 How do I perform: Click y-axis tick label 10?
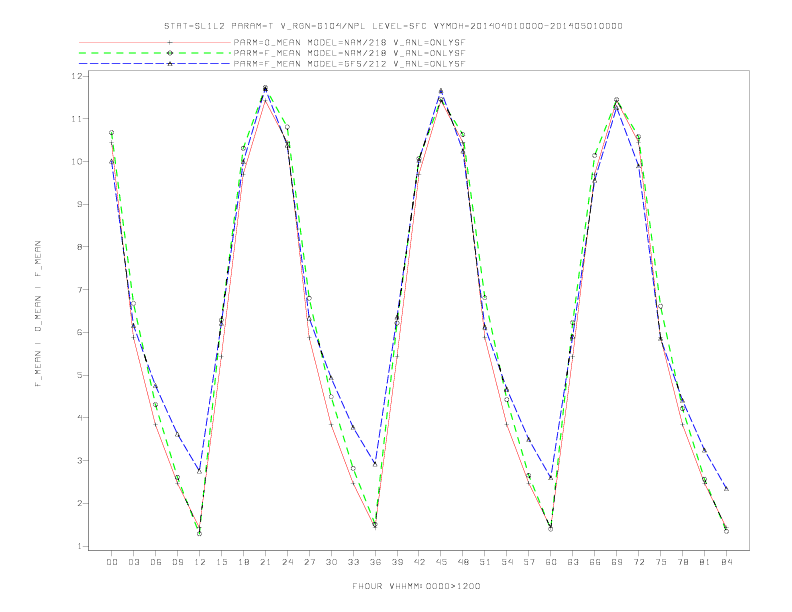coord(77,162)
